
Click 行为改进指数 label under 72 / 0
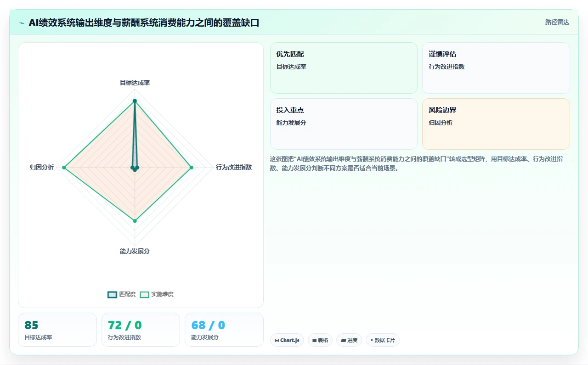click(x=124, y=337)
